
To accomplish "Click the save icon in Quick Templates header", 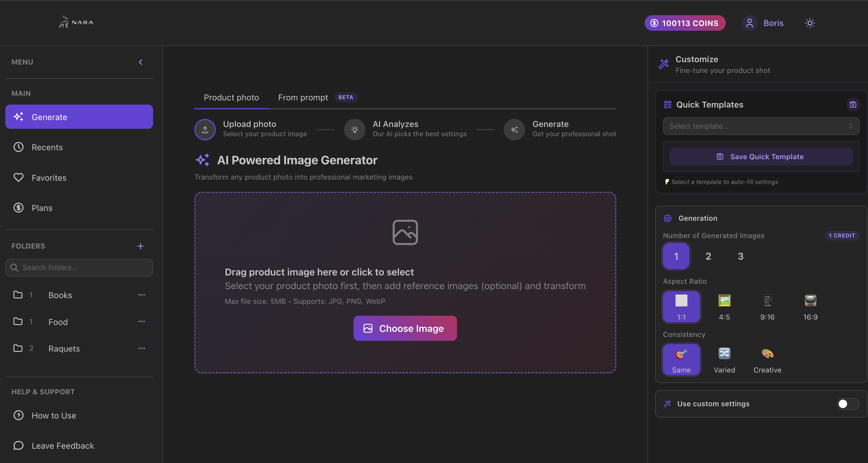I will click(852, 105).
